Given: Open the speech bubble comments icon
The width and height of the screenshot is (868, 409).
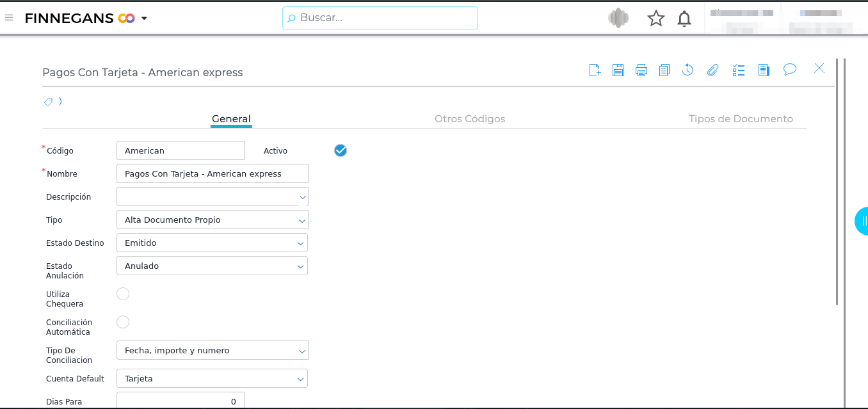Looking at the screenshot, I should coord(789,69).
